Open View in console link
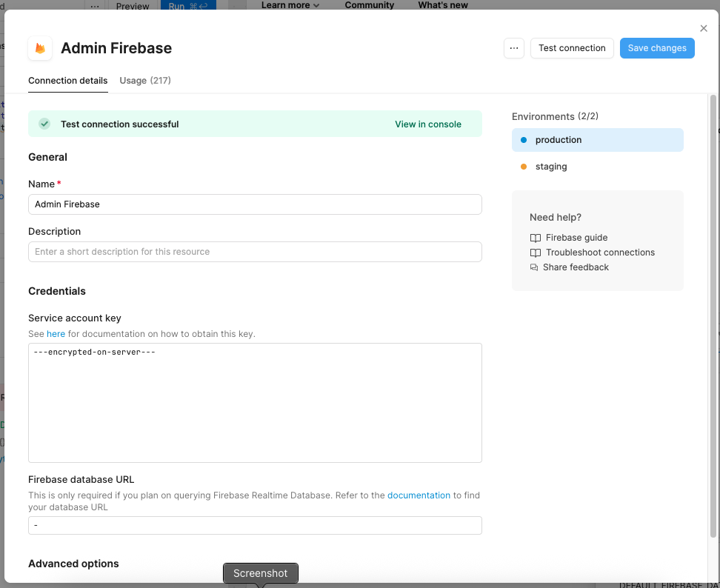Screen dimensions: 720x588 428,124
